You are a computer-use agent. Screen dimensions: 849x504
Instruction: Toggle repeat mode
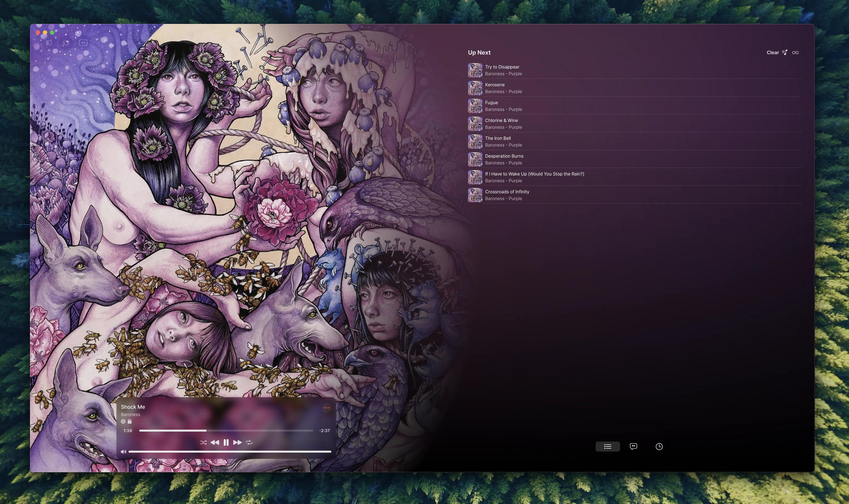tap(249, 442)
